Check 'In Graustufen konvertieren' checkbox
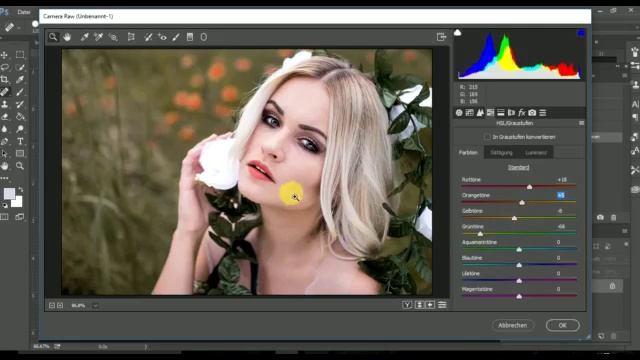Screen dimensions: 640x360 click(487, 137)
